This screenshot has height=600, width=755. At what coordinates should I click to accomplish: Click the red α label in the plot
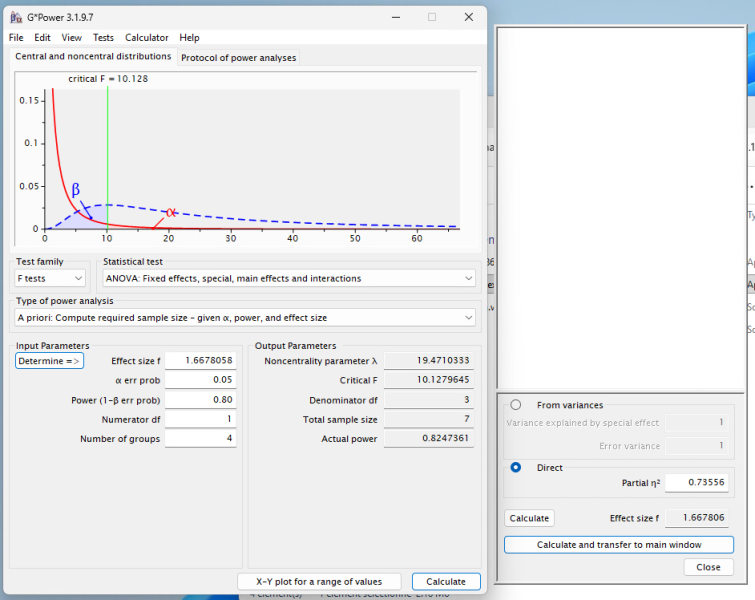pyautogui.click(x=170, y=212)
